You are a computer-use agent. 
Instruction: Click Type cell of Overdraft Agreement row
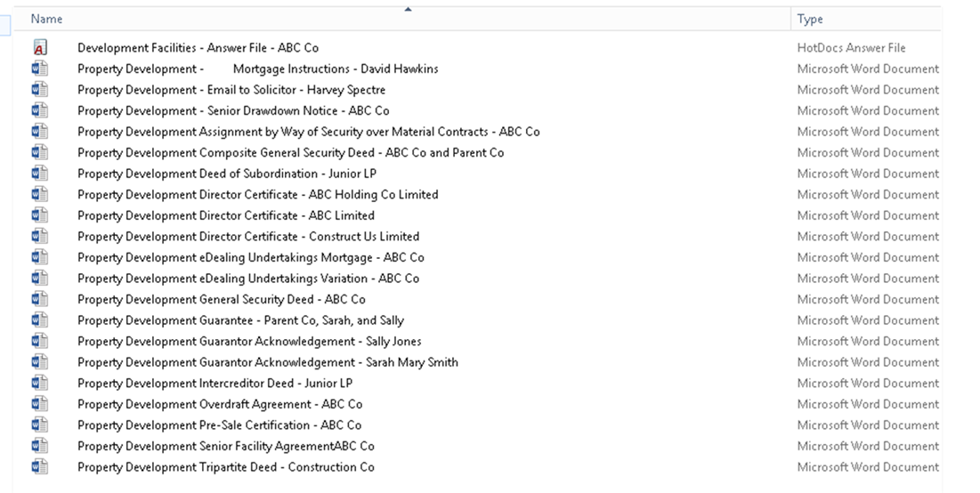(x=868, y=404)
